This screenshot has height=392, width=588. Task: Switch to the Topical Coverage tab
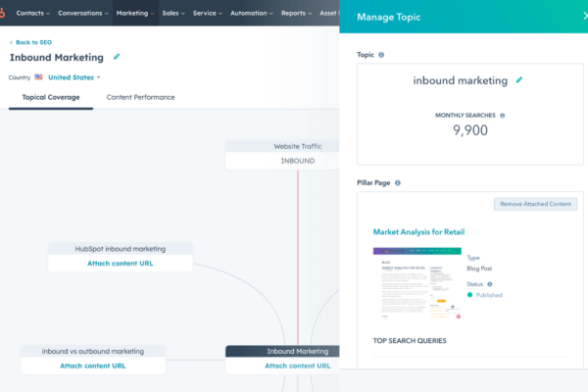(x=51, y=98)
